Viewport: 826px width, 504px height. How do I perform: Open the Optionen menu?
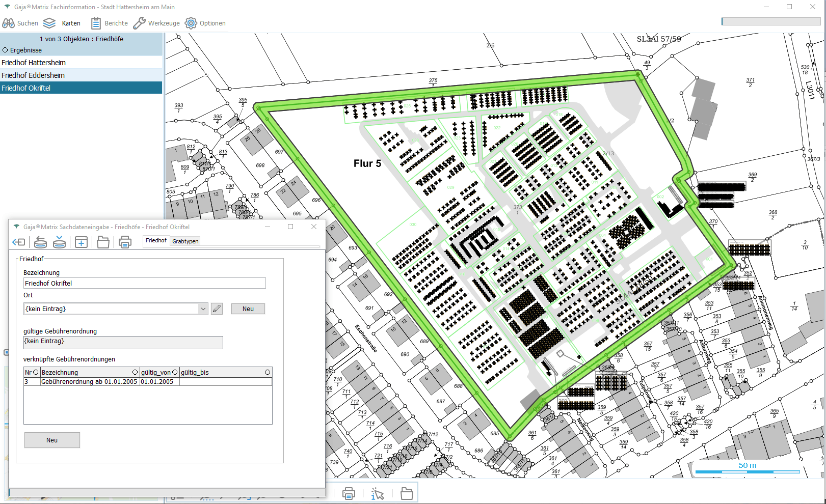(205, 23)
